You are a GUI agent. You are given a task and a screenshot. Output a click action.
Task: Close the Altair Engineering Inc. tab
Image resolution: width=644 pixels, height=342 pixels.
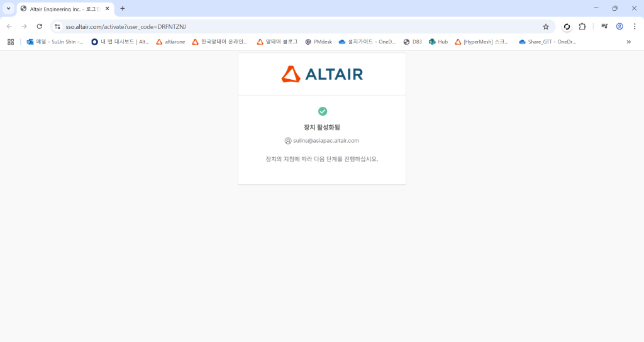click(107, 9)
